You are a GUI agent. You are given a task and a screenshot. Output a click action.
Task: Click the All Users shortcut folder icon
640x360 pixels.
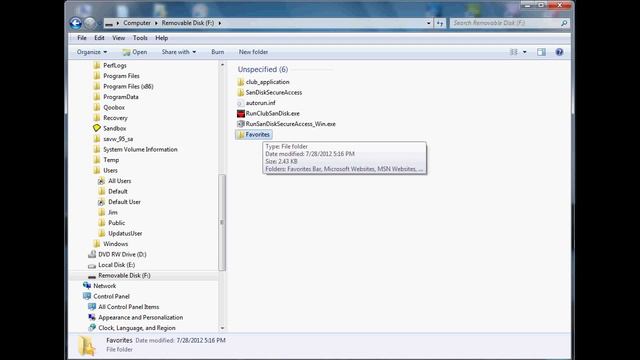tap(102, 181)
